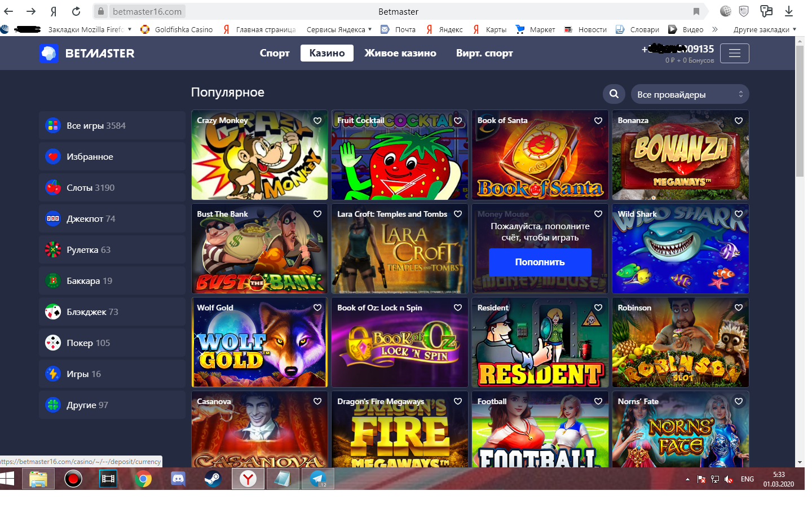Open Discord from taskbar
The height and width of the screenshot is (508, 812).
pos(178,479)
